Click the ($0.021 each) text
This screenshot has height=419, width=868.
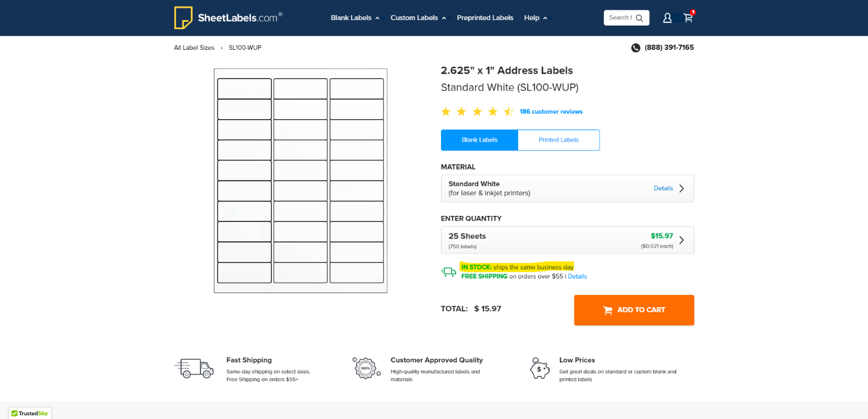point(657,246)
